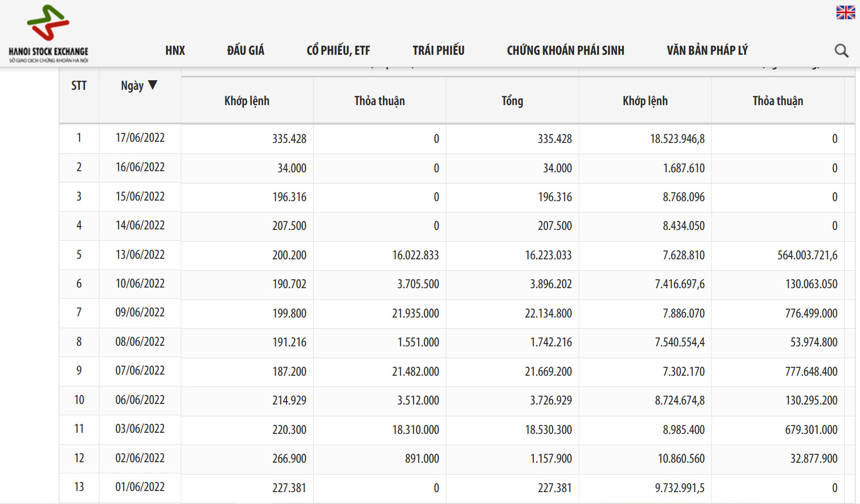Screen dimensions: 860x504
Task: Toggle date sort arrow beside Ngày
Action: click(153, 85)
